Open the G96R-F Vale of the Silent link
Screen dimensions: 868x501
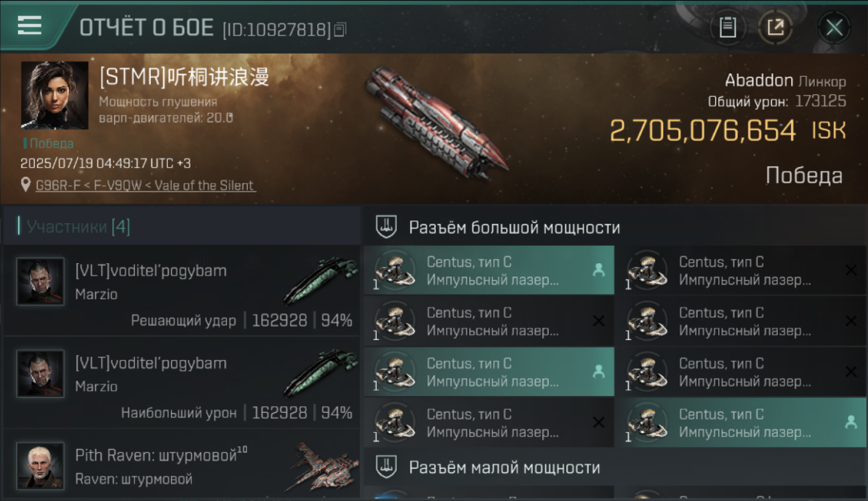(x=146, y=185)
